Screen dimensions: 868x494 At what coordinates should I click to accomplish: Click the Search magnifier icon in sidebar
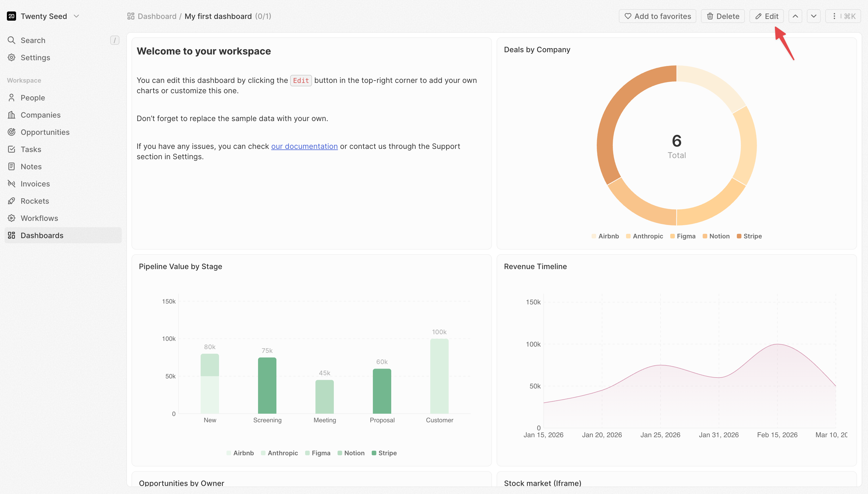pos(11,40)
